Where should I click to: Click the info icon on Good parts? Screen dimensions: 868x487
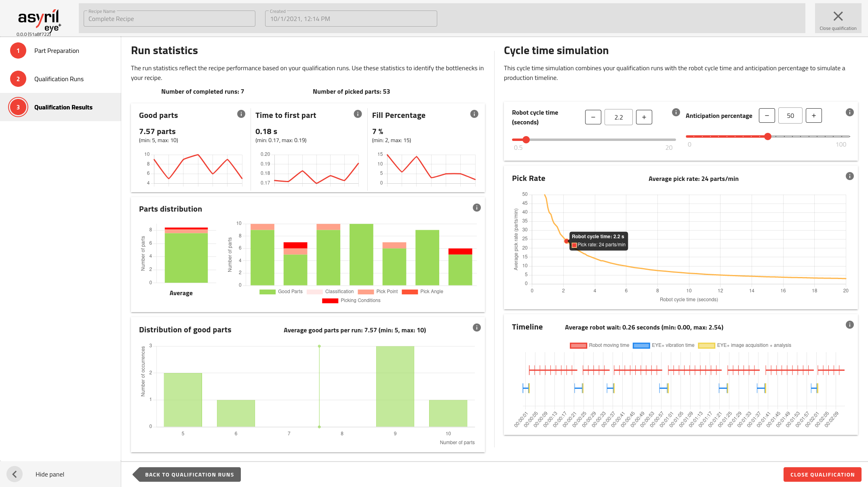[x=241, y=114]
